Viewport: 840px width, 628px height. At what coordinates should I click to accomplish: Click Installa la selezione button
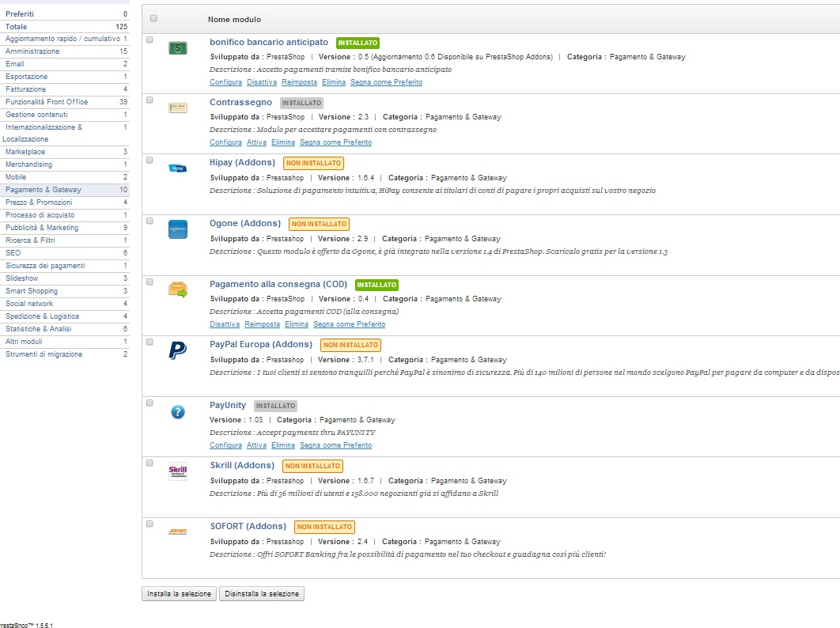180,594
